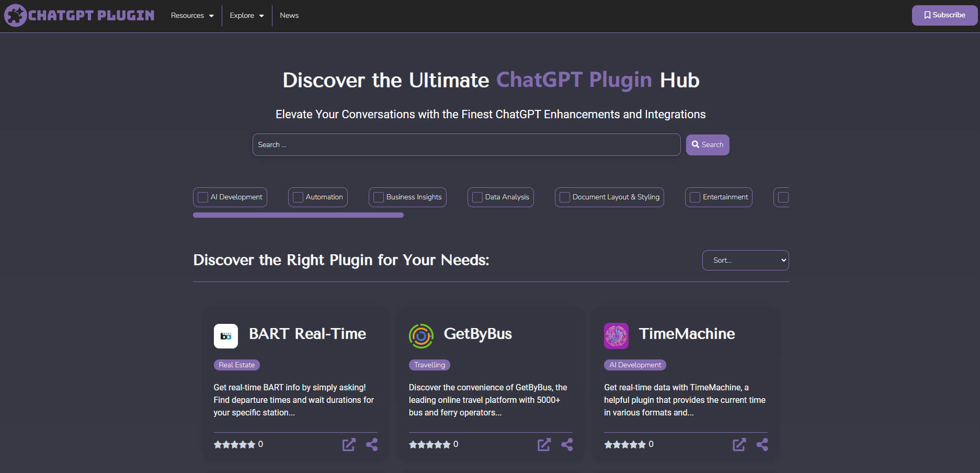Viewport: 980px width, 473px height.
Task: Toggle the partially hidden last filter checkbox
Action: 783,197
